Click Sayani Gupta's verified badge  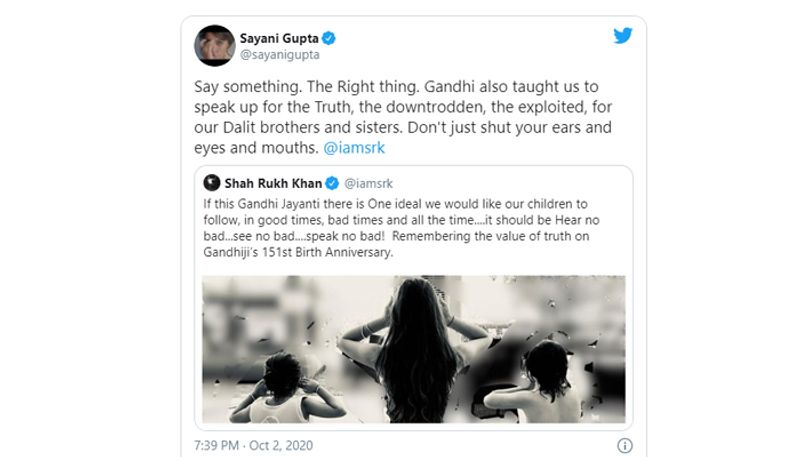click(x=329, y=38)
